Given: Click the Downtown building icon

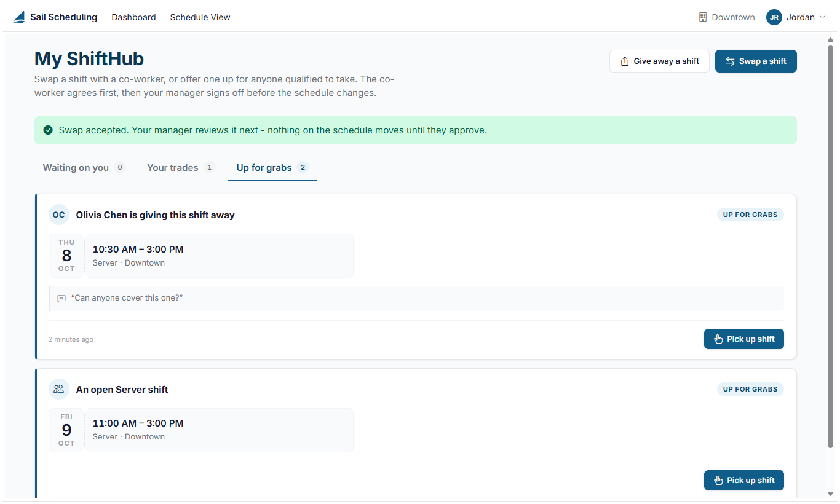Looking at the screenshot, I should pos(703,17).
